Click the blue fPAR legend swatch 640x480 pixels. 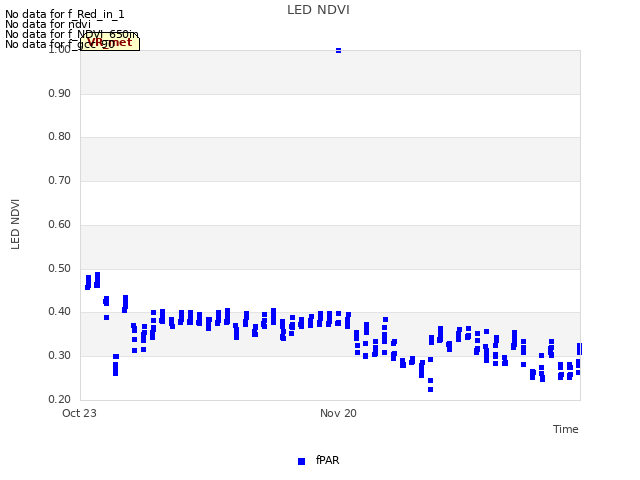302,461
